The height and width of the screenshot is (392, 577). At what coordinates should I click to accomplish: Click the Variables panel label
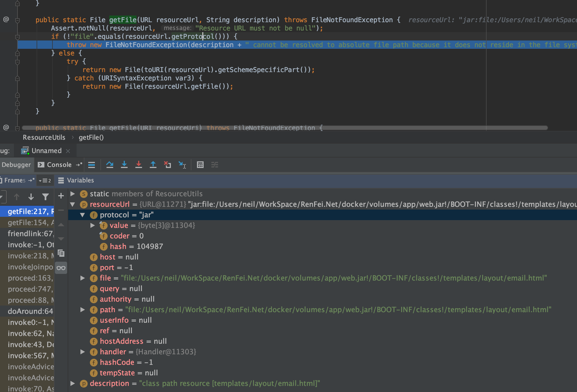pyautogui.click(x=80, y=180)
